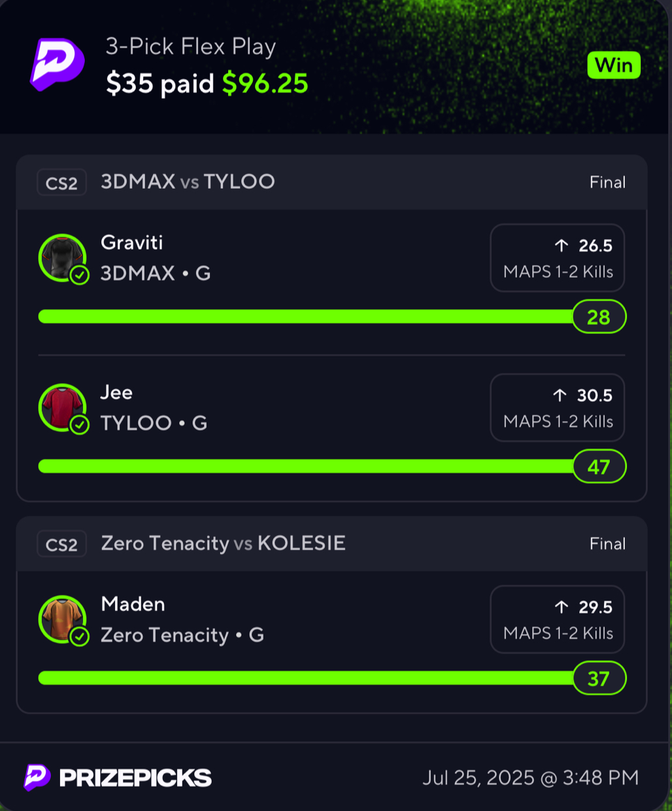Screen dimensions: 672x811
Task: Select the CS2 tag beside Zero Tenacity vs KOLESIE
Action: (61, 544)
